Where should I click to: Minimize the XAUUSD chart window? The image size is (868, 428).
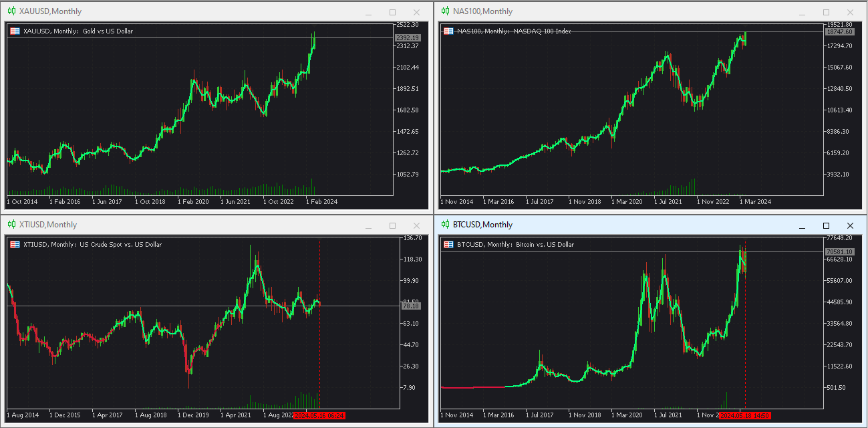click(x=368, y=12)
